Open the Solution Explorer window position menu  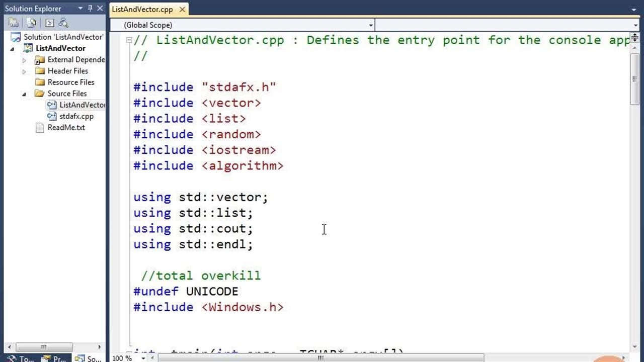80,9
